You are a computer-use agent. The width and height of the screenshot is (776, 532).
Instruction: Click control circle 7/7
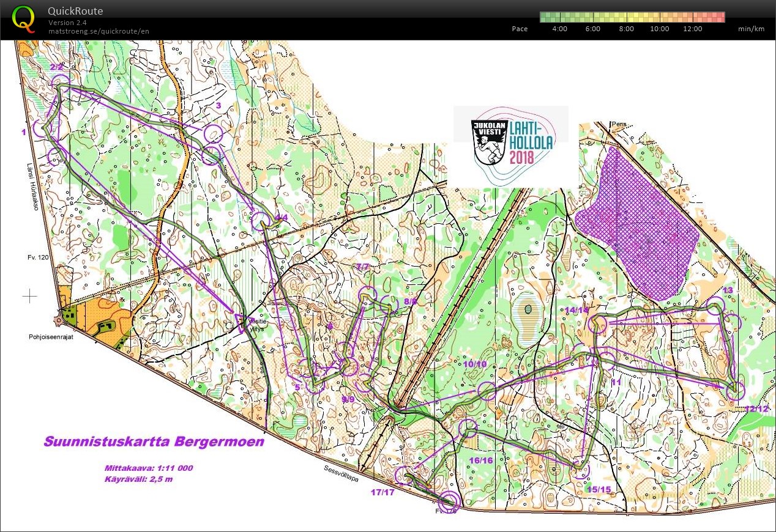pos(367,295)
